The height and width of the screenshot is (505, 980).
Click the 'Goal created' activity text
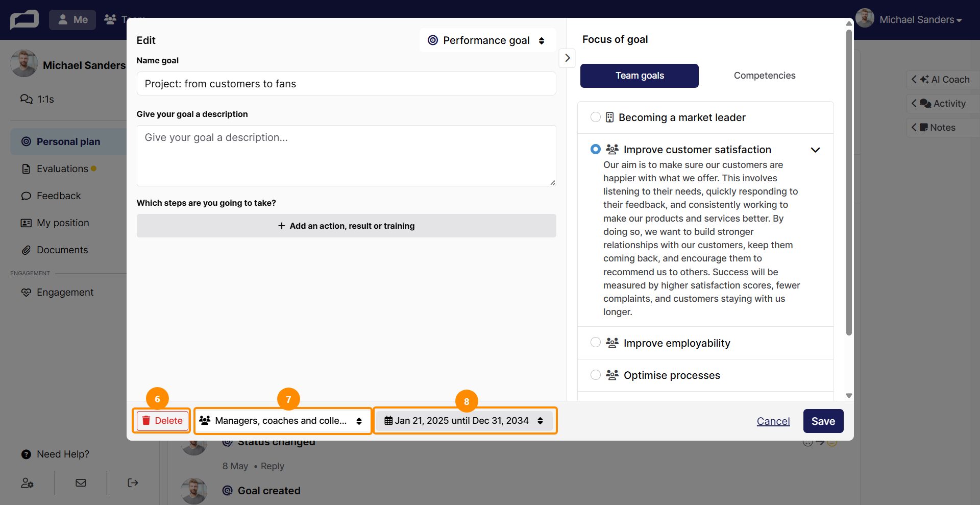(x=269, y=491)
